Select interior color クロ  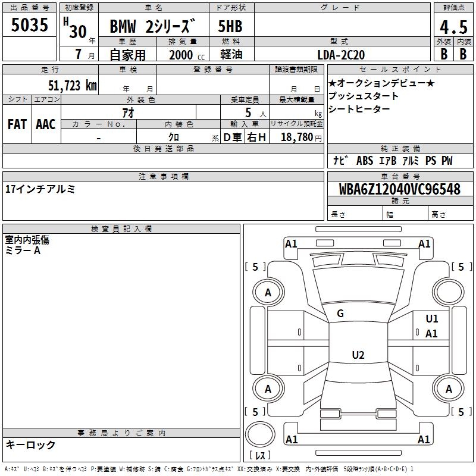coord(174,137)
